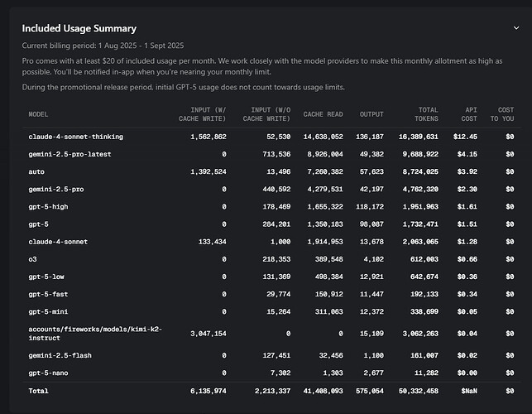Click the gpt-5-nano $0.00 API cost

[467, 373]
